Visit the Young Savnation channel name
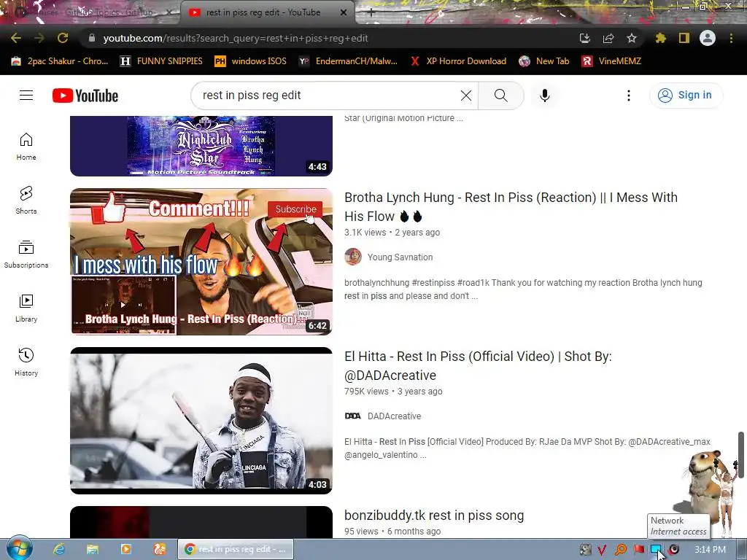The height and width of the screenshot is (560, 747). [x=400, y=257]
